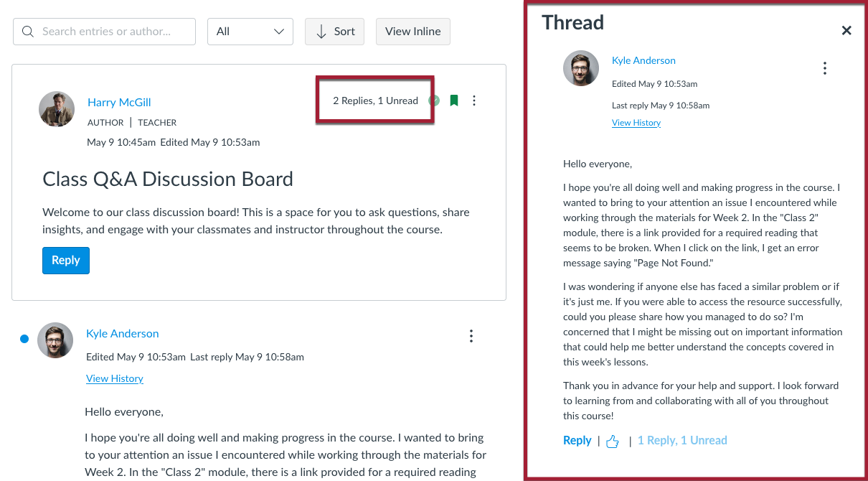Close the Thread panel
This screenshot has height=481, width=868.
click(846, 30)
